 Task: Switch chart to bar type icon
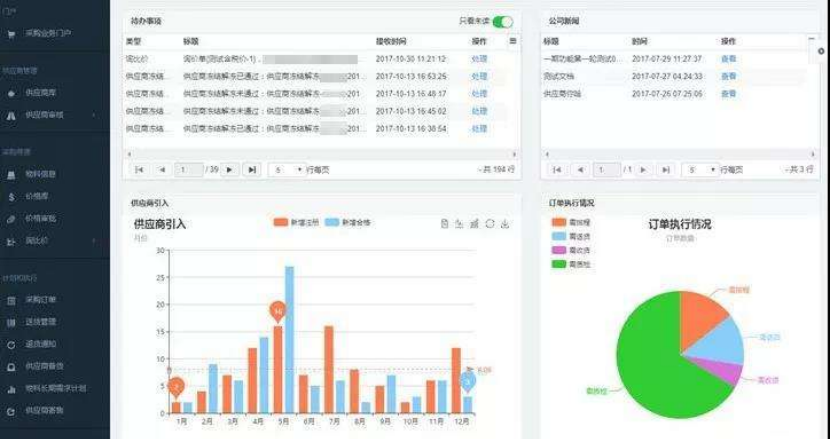point(474,223)
